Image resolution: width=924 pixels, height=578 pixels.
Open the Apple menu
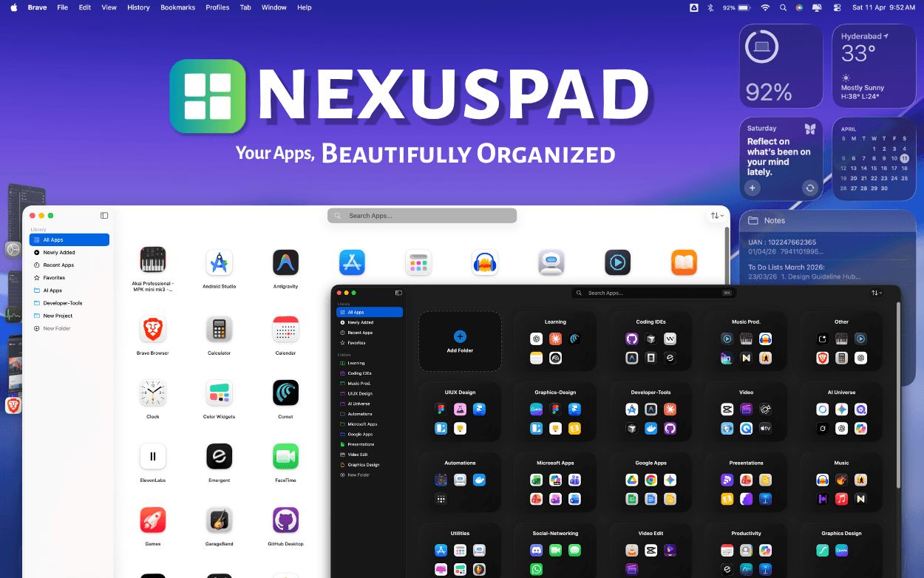(x=13, y=7)
